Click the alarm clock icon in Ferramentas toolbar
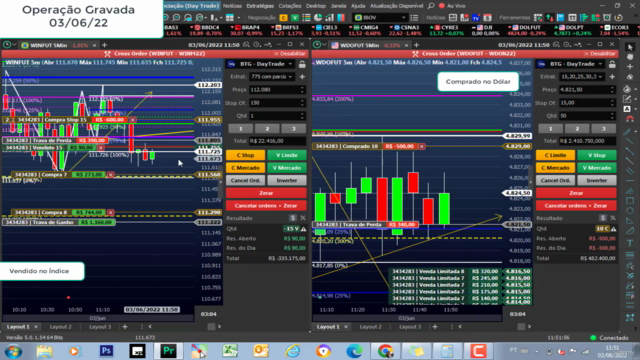 [607, 18]
